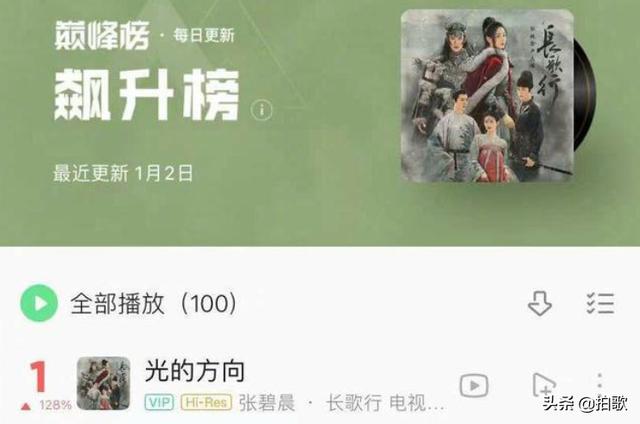Click the rank number 1 indicator
The height and width of the screenshot is (424, 640).
(38, 376)
